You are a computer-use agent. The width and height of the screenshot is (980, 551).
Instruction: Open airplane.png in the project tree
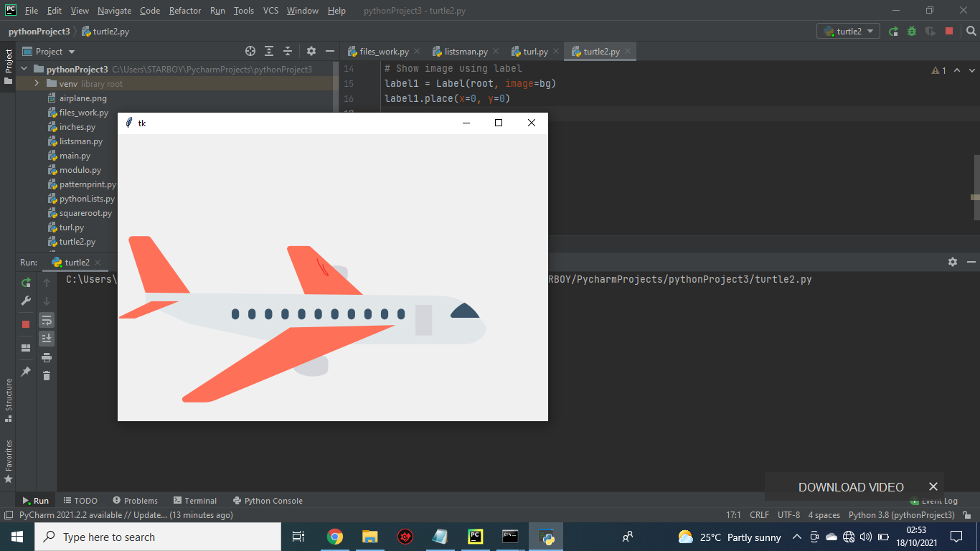pos(83,98)
